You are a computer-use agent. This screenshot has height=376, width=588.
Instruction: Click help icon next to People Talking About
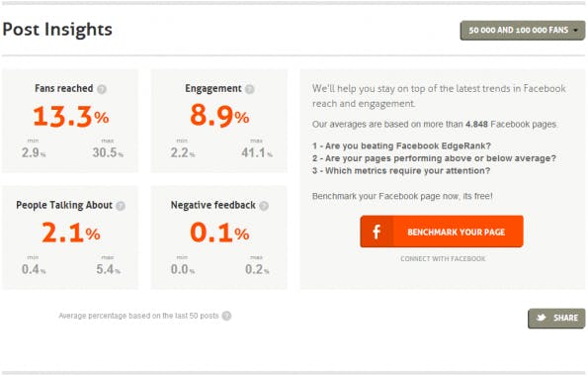coord(121,206)
